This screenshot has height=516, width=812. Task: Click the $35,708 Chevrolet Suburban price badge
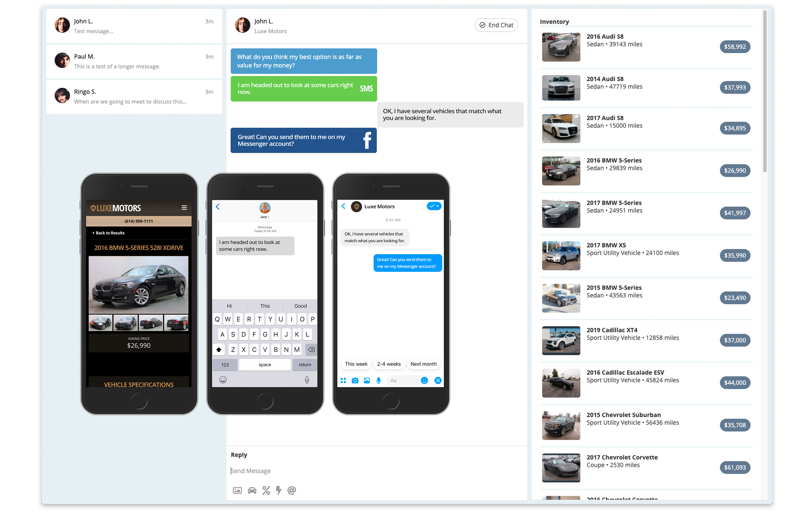click(x=735, y=425)
